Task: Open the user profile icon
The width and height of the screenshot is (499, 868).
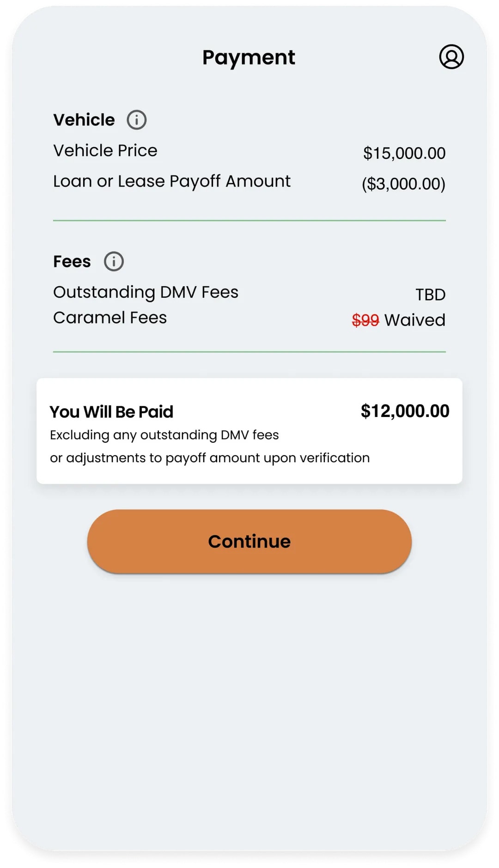Action: tap(451, 57)
